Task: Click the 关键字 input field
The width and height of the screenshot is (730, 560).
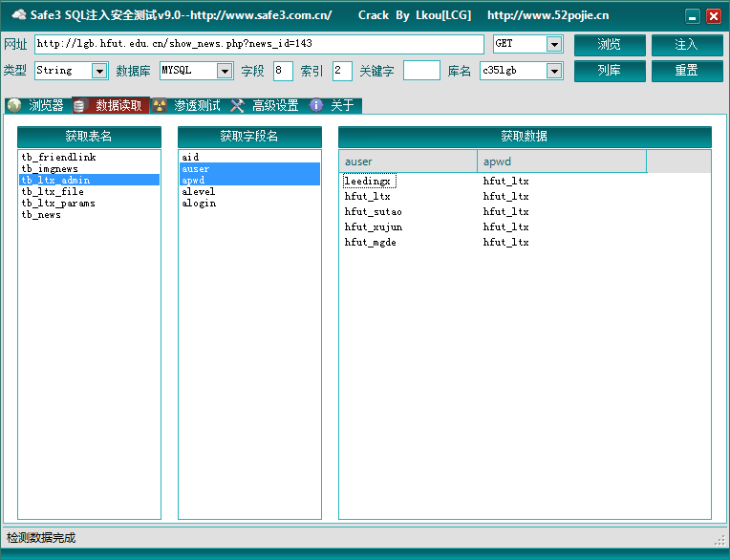Action: pos(421,71)
